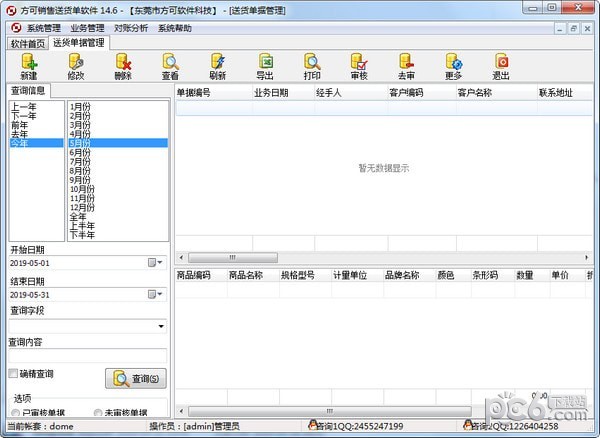Open the 系统帮助 menu
This screenshot has height=438, width=600.
pyautogui.click(x=175, y=28)
